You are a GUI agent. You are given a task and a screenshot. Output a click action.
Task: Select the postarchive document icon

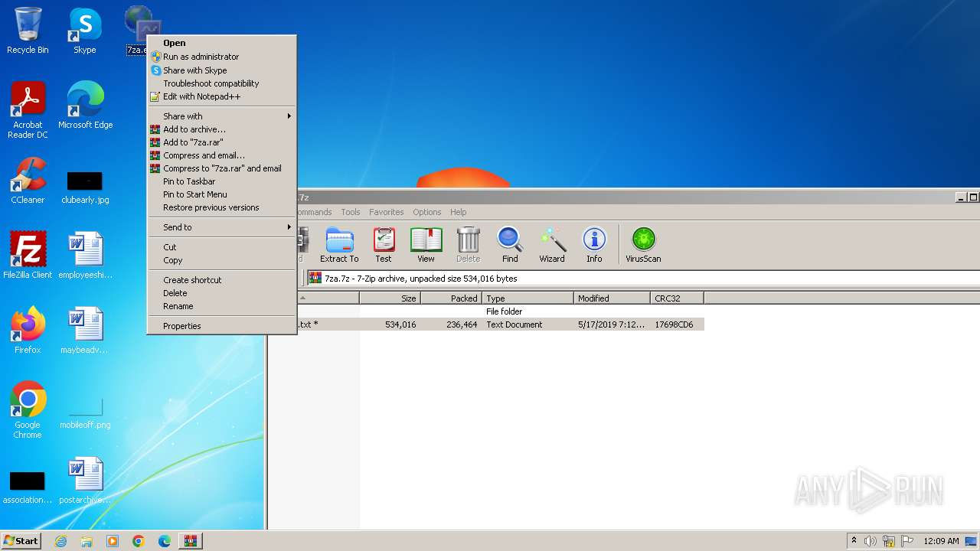click(85, 481)
